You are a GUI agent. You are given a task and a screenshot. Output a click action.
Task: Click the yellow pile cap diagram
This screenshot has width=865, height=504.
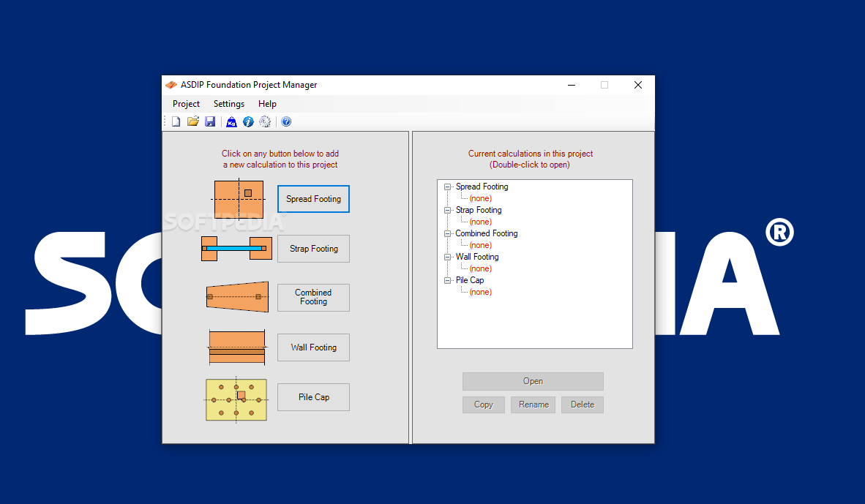click(x=236, y=400)
